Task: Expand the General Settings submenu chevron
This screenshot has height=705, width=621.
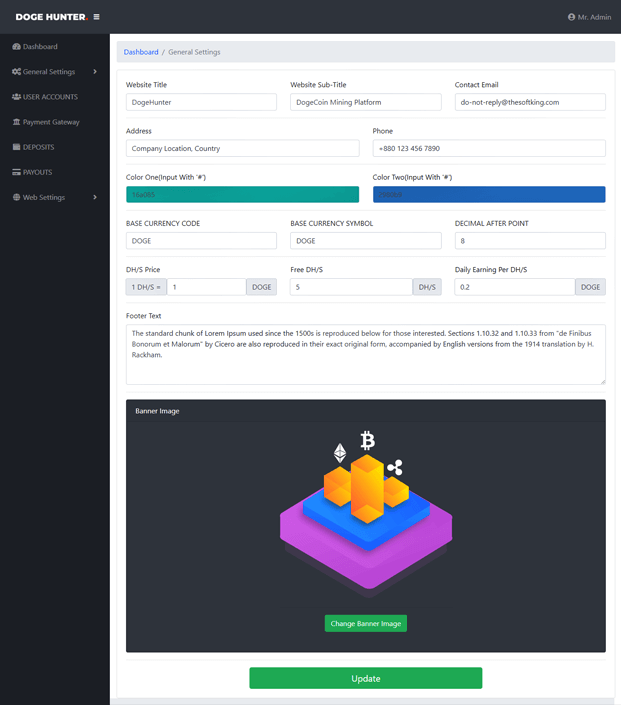Action: (x=95, y=72)
